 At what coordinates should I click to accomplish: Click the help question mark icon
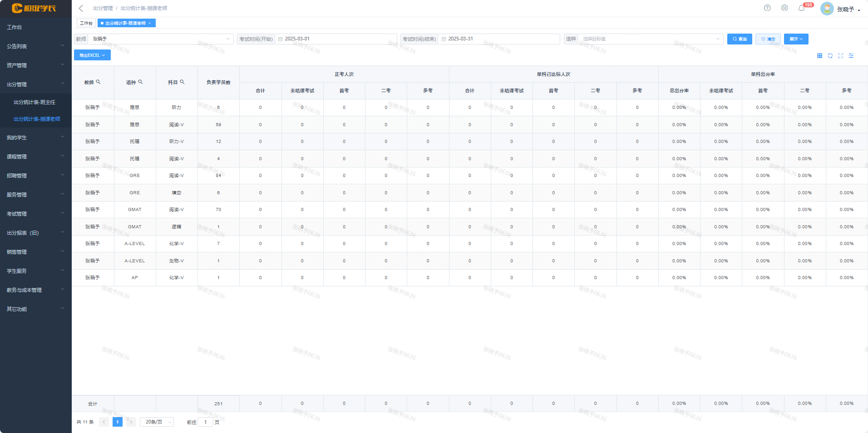(x=767, y=8)
